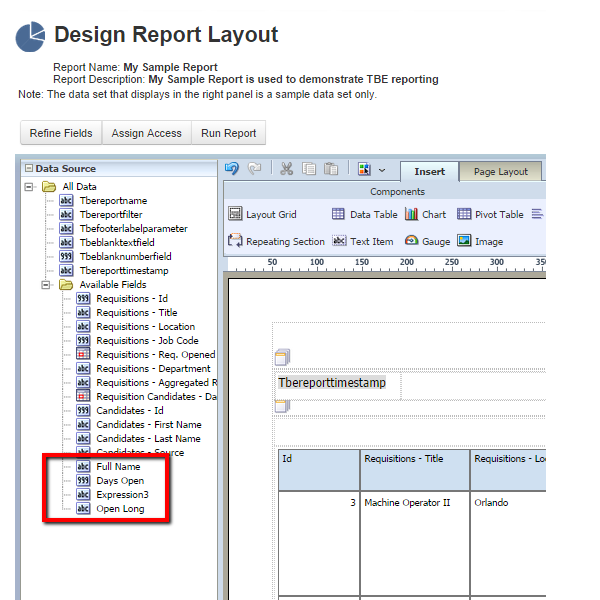Select Candidates - First Name field
Screen dimensions: 600x600
coord(139,425)
